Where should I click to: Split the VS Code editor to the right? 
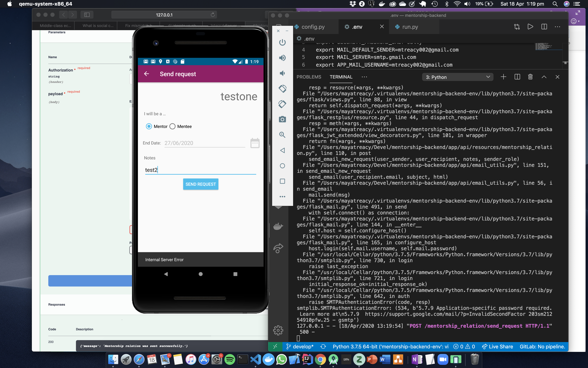click(544, 27)
